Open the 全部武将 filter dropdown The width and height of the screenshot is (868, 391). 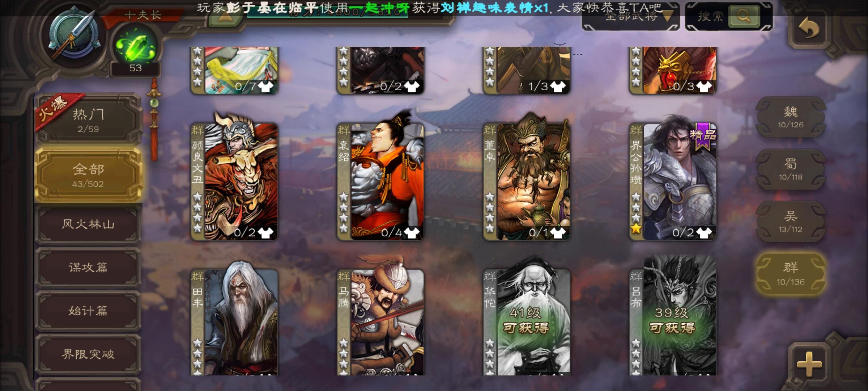click(x=630, y=16)
